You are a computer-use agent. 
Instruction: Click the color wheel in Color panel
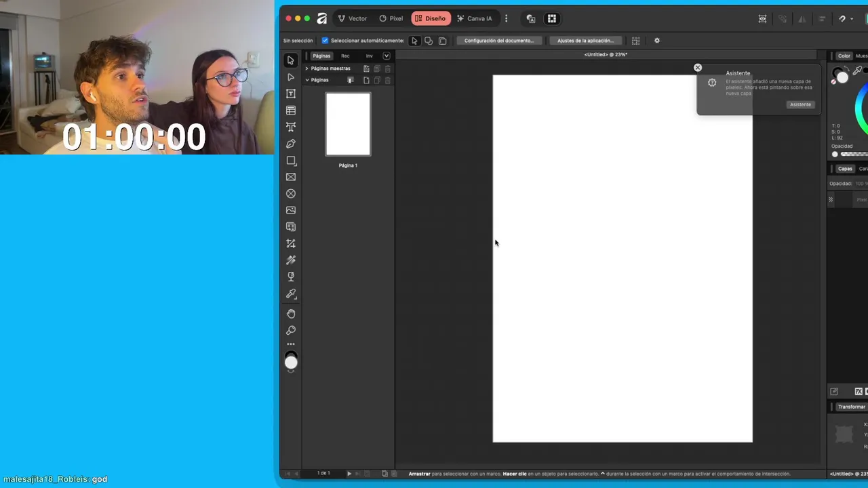[x=862, y=108]
